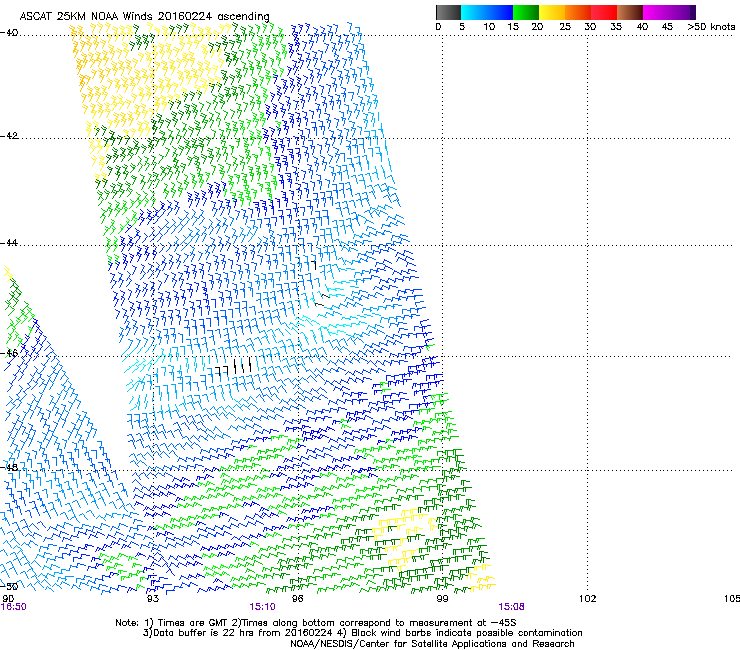The image size is (740, 650).
Task: Click the legend tick label '0'
Action: (x=438, y=26)
